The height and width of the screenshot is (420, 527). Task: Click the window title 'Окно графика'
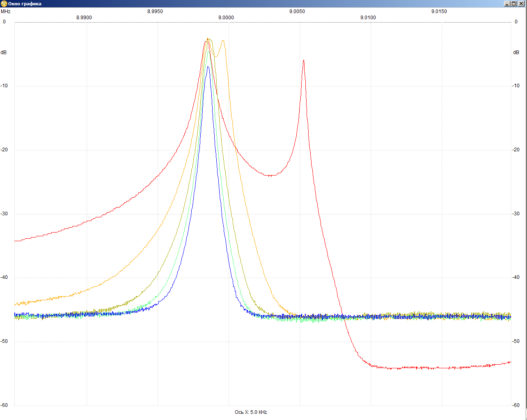coord(25,4)
